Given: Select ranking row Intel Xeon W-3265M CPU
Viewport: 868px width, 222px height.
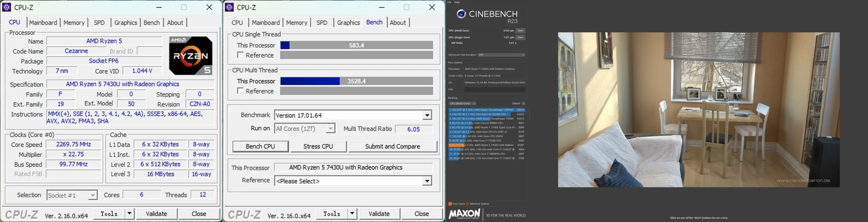Looking at the screenshot, I should coord(487,114).
